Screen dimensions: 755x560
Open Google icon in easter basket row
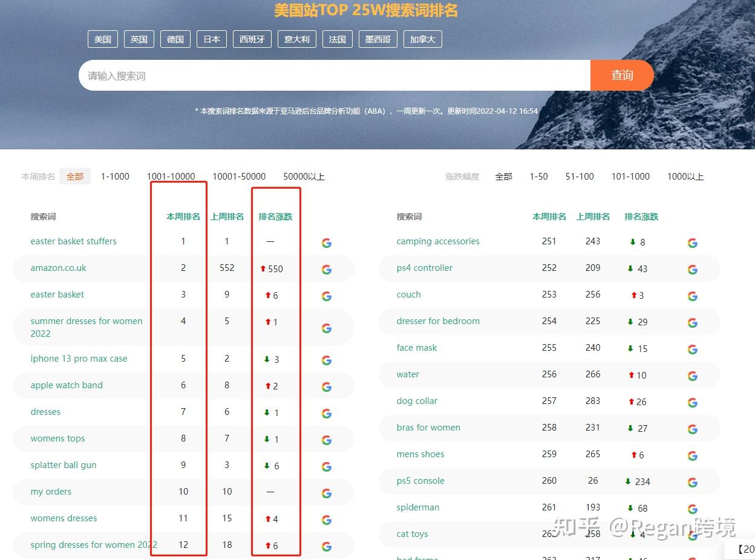[327, 296]
